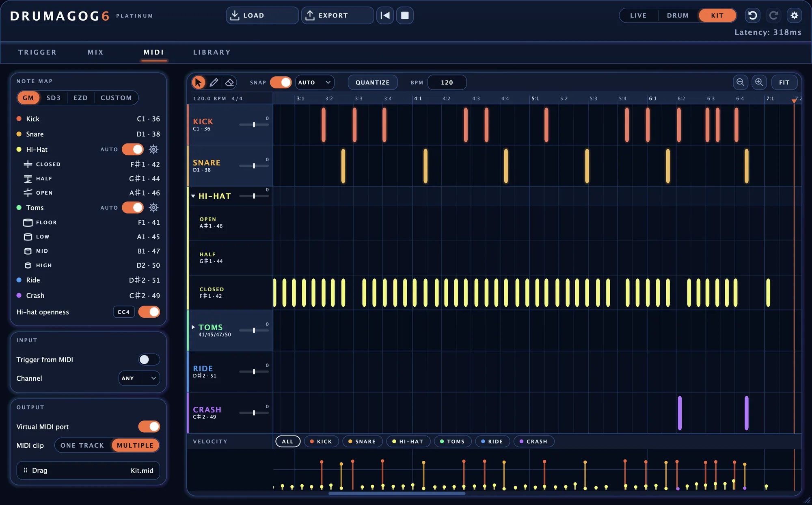The height and width of the screenshot is (505, 812).
Task: Select EZD note map preset
Action: point(80,98)
